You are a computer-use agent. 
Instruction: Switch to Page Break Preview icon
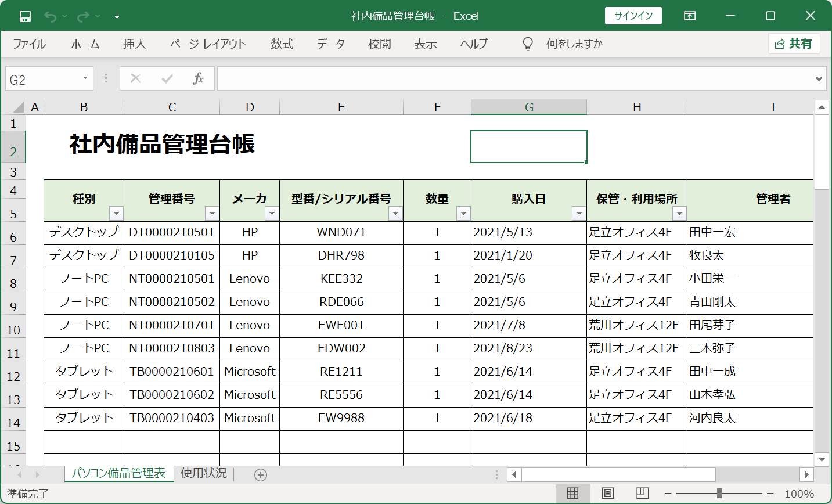pyautogui.click(x=642, y=494)
